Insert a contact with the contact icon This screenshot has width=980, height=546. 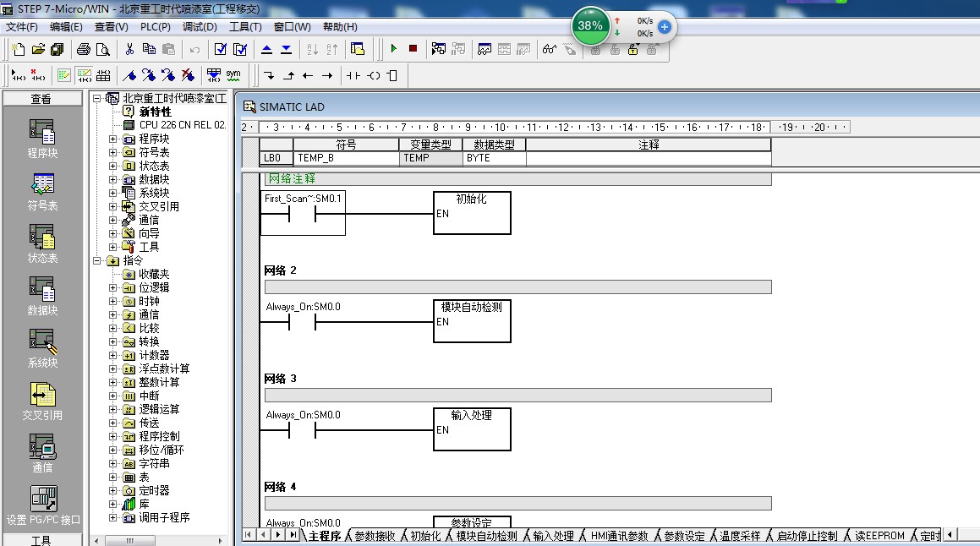coord(353,75)
